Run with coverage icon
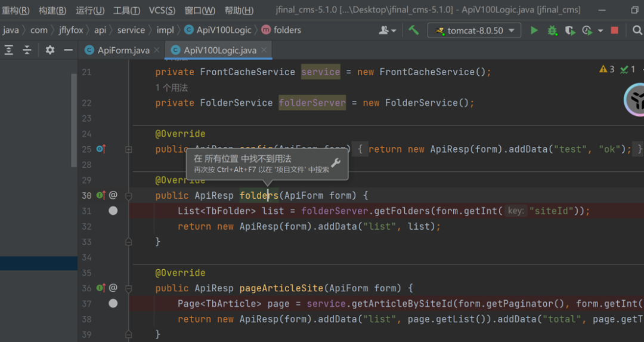 click(570, 30)
